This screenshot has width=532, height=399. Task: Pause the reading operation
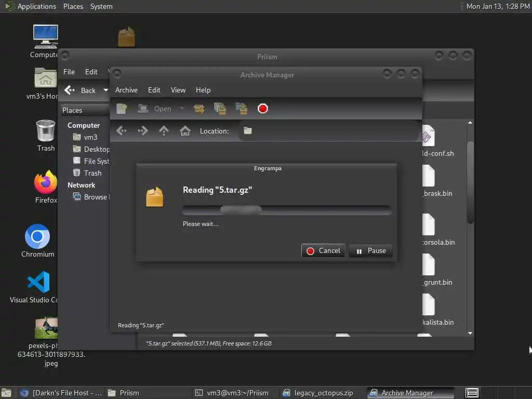[370, 251]
